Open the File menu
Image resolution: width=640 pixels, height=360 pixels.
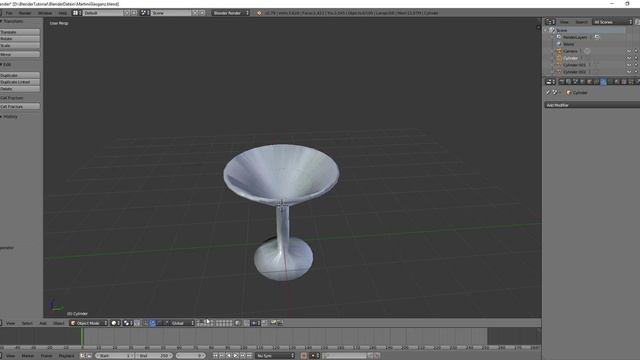click(x=9, y=13)
